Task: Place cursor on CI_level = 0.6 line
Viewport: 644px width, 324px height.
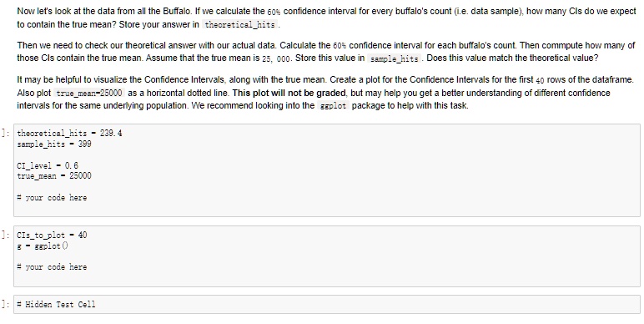Action: [x=48, y=165]
